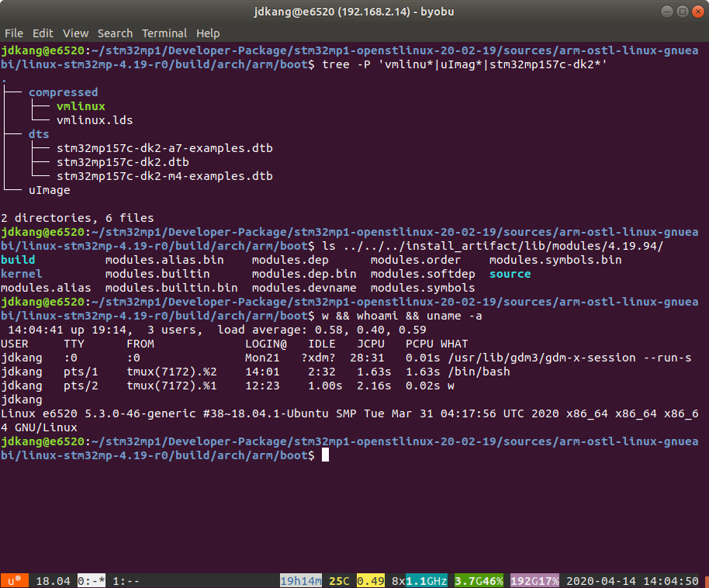The height and width of the screenshot is (588, 709).
Task: Open the Help menu
Action: point(208,33)
